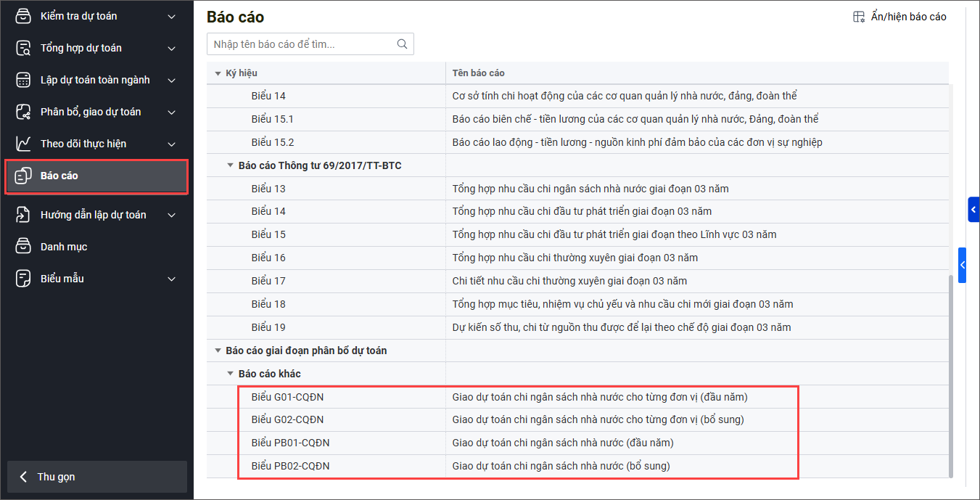This screenshot has width=980, height=500.
Task: Click the Lập dự toán toàn ngành icon
Action: tap(23, 80)
